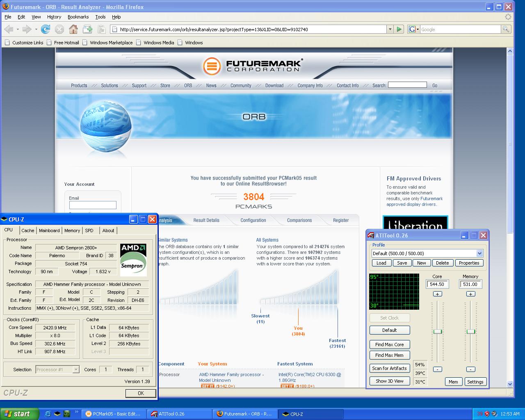Viewport: 525px width, 420px height.
Task: Open the Start menu
Action: (x=19, y=414)
